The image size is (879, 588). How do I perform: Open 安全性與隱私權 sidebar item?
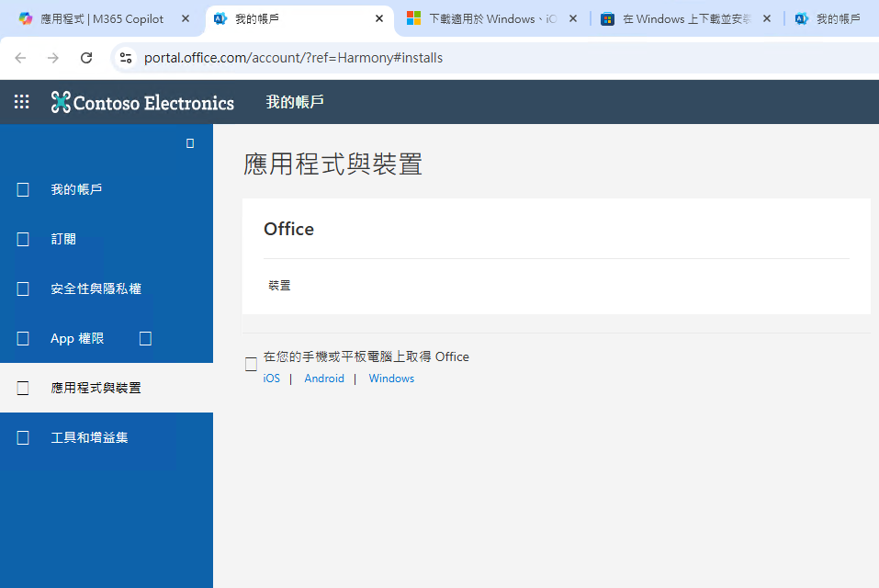107,288
